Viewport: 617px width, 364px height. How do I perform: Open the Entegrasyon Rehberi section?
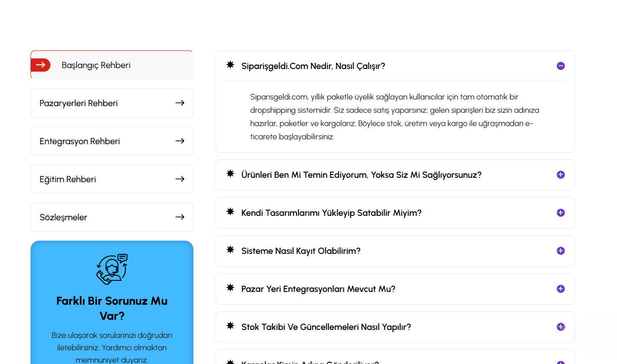80,141
